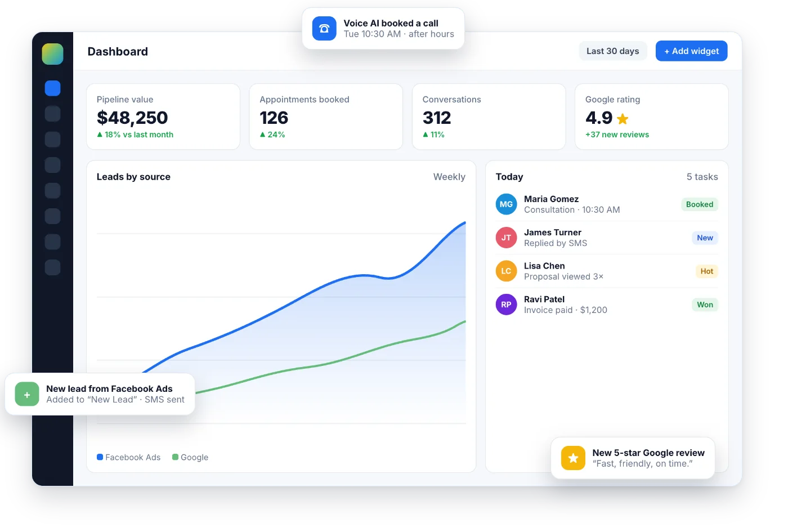Click Ravi Patel's RP avatar
This screenshot has width=788, height=532.
click(506, 305)
